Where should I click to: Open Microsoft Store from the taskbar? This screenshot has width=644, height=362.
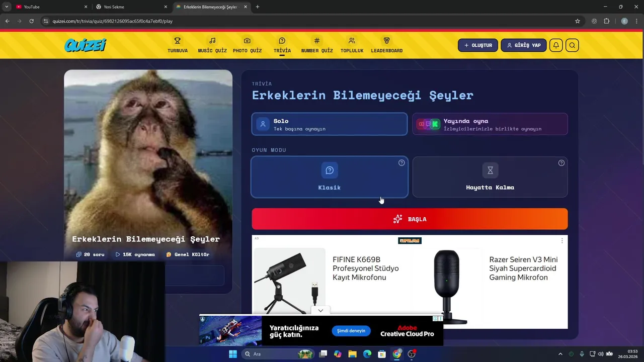[x=382, y=354]
